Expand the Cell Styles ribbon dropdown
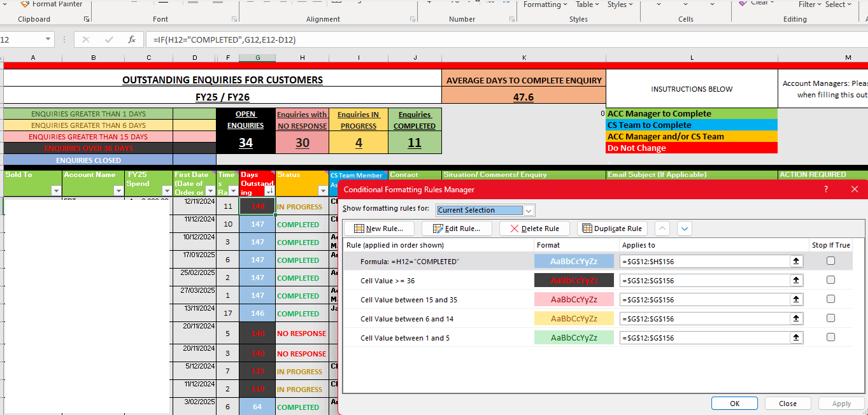This screenshot has width=868, height=415. pyautogui.click(x=632, y=4)
